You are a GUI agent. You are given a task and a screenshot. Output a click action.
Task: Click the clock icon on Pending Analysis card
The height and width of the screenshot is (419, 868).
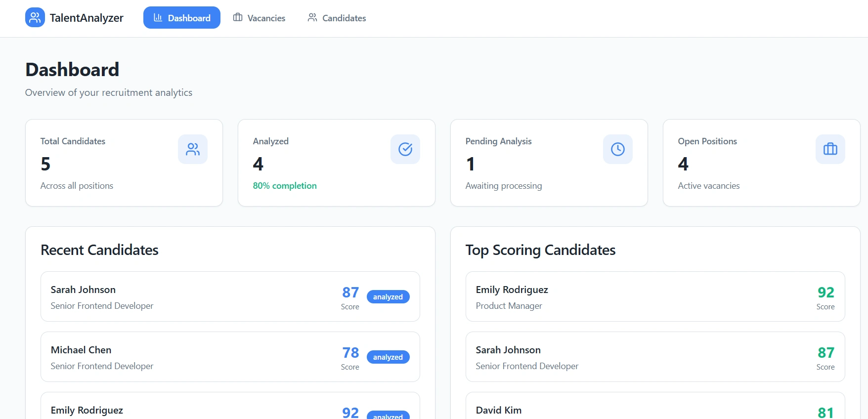(x=618, y=149)
